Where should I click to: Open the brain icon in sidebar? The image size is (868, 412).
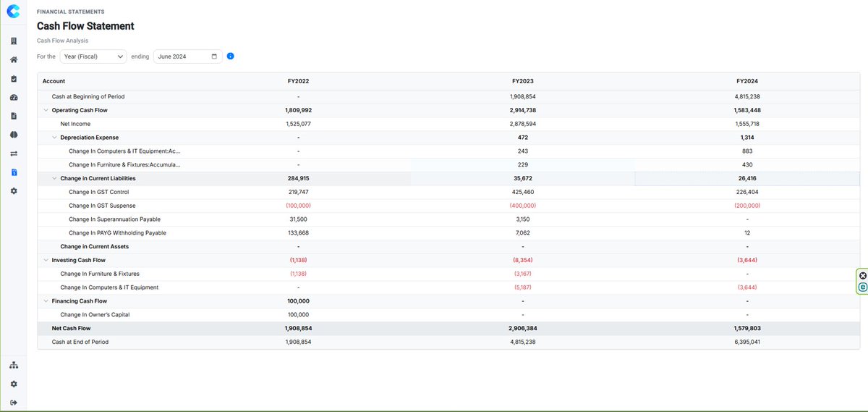13,135
